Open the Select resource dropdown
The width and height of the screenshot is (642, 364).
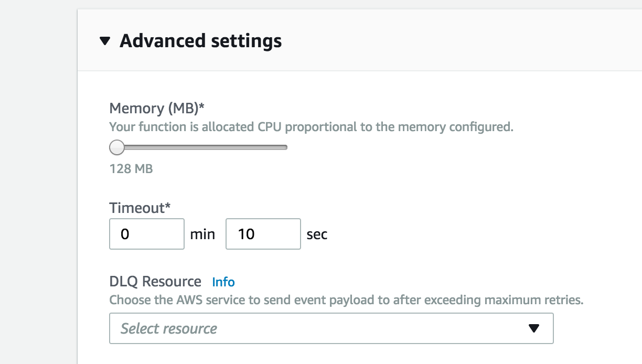point(331,328)
